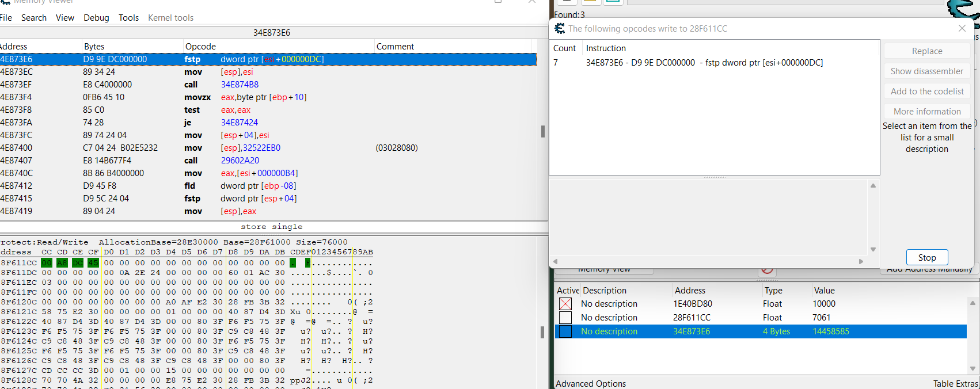Toggle the frozen checkbox for address 1E40BD80
The height and width of the screenshot is (389, 980).
click(565, 304)
